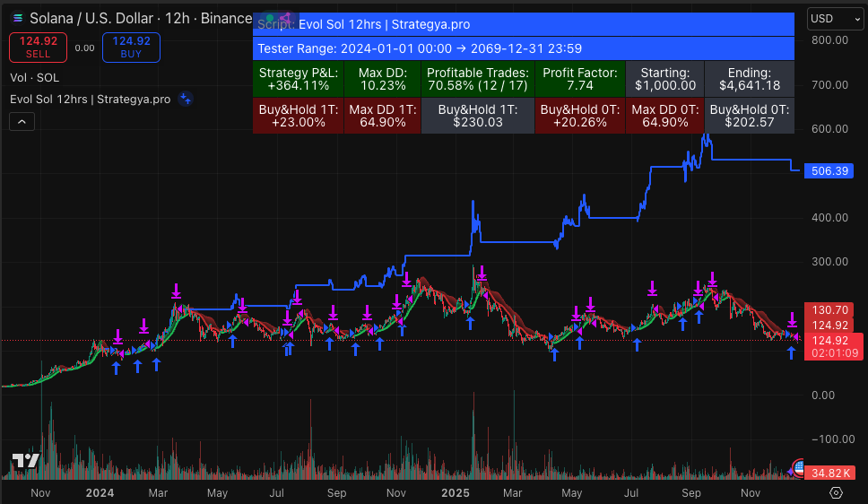Screen dimensions: 868x504
Task: Click the Tester Range 2024-01-01 row
Action: [x=523, y=48]
